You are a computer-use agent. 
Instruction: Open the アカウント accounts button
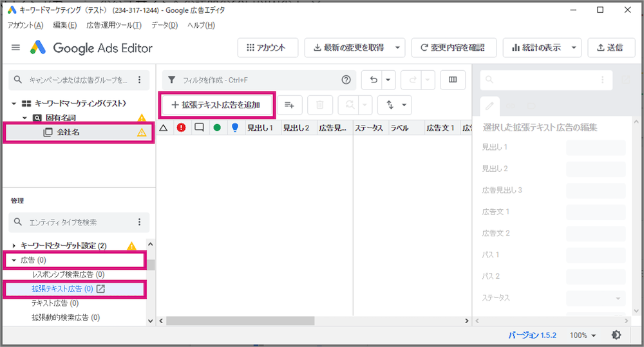tap(267, 48)
